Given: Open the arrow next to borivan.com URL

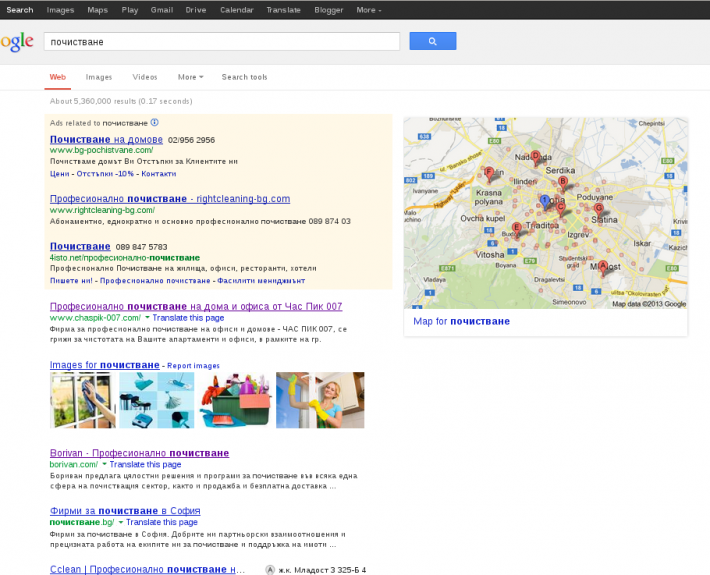Looking at the screenshot, I should (105, 464).
